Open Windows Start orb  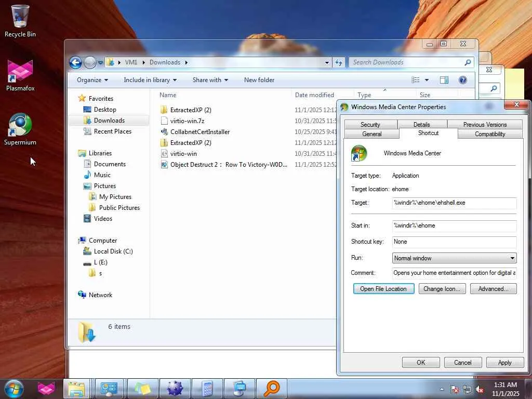click(14, 389)
